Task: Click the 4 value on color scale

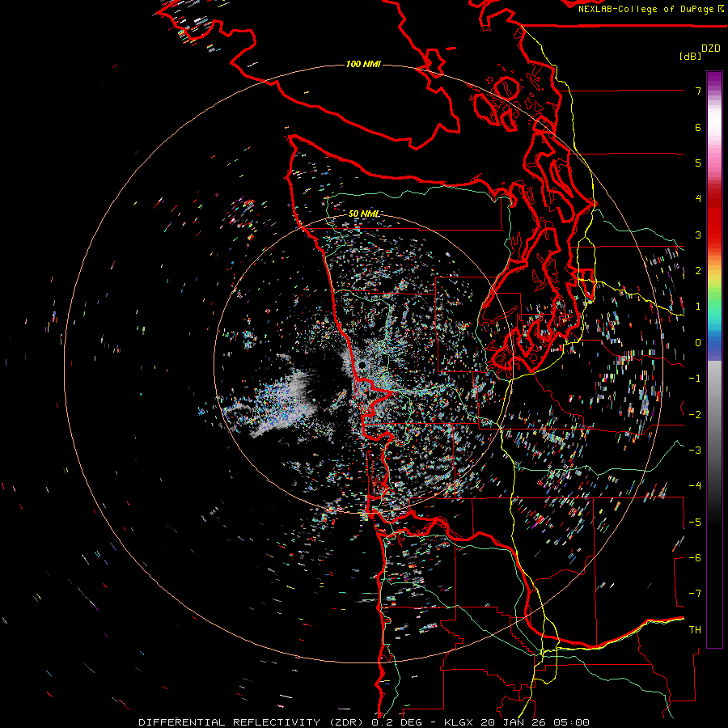Action: (698, 199)
